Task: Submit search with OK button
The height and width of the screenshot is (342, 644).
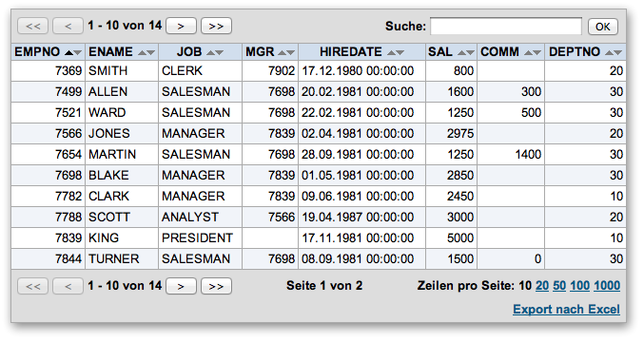Action: (602, 27)
